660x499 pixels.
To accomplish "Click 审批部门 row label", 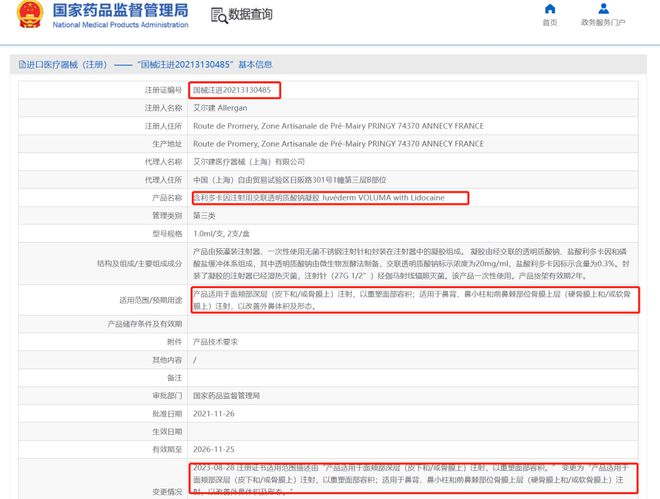I will point(167,396).
